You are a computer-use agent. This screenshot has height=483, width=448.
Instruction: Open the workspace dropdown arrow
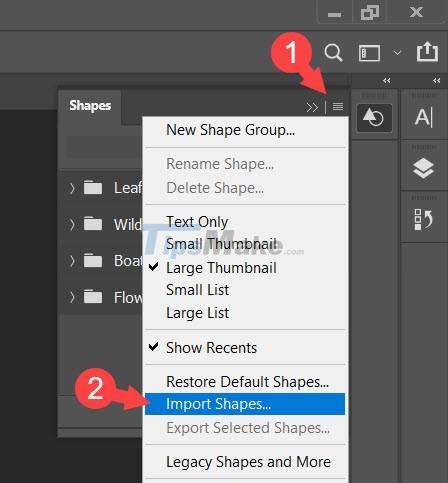397,53
